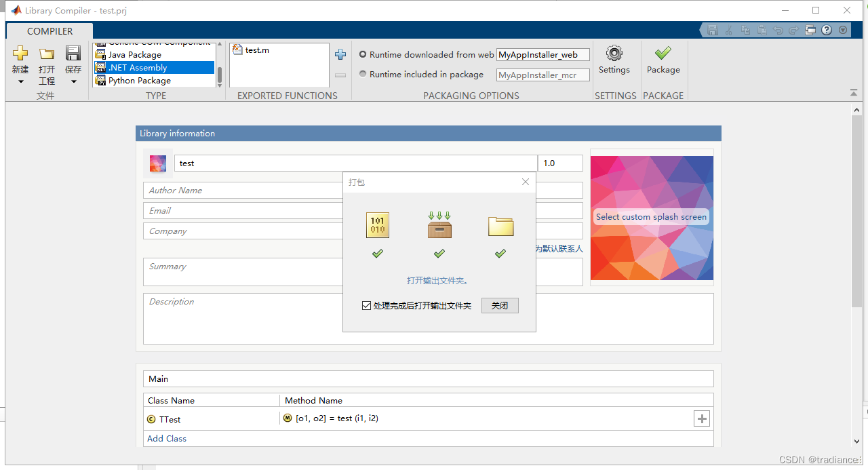Open the 打开输出文件夹 link
The width and height of the screenshot is (868, 470).
(x=437, y=280)
